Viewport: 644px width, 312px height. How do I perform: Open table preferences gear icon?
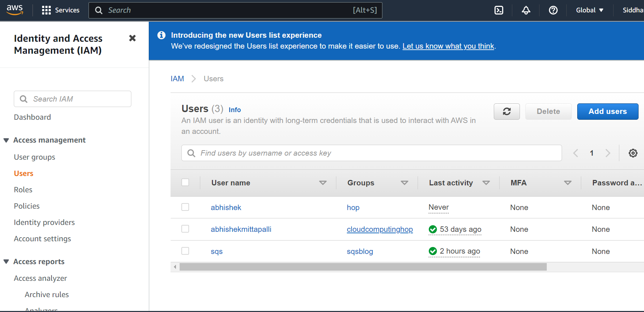click(633, 153)
